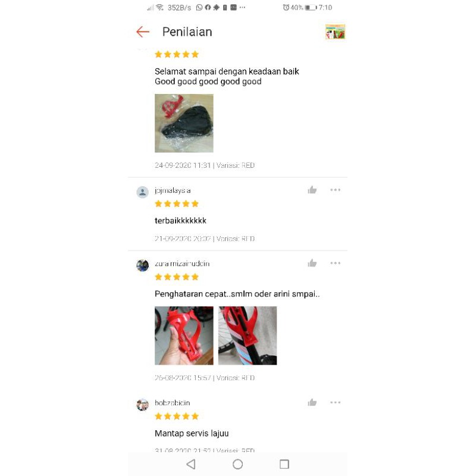The width and height of the screenshot is (476, 476).
Task: Tap the five-star rating under zura mizainuddin
Action: 177,277
